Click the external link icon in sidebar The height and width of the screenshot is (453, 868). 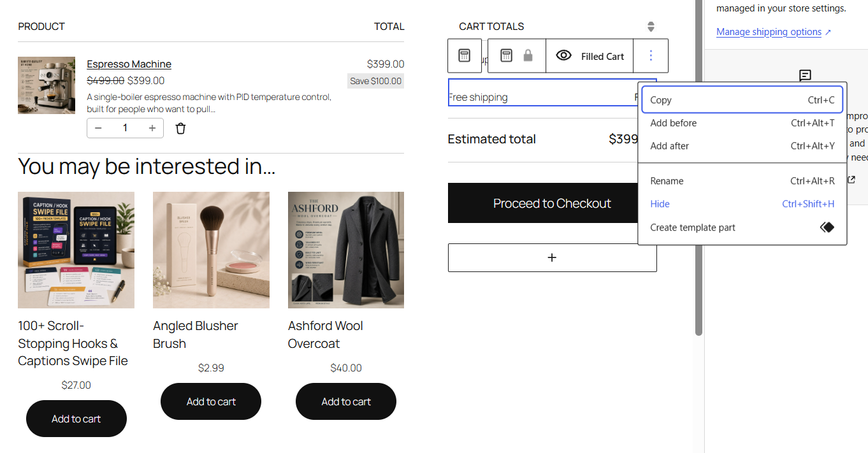851,180
